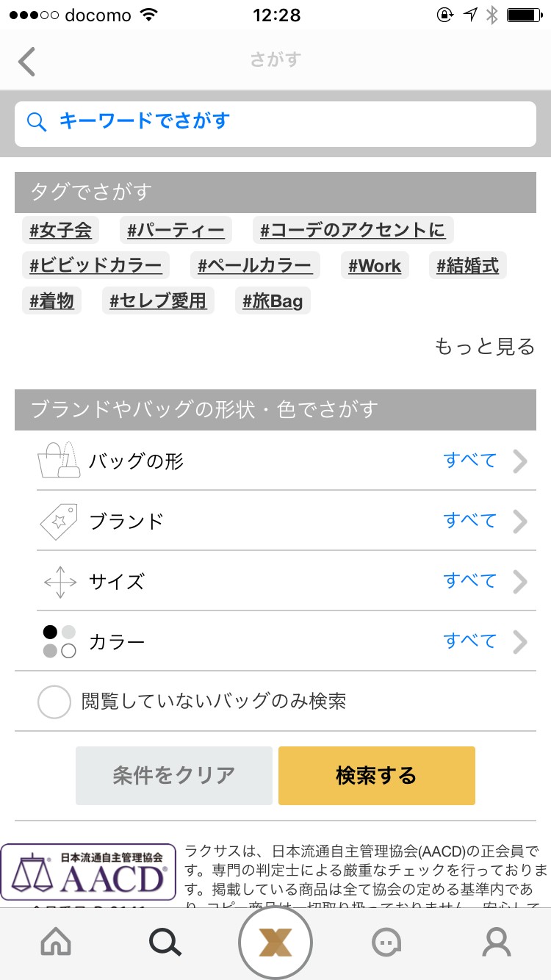Open the カラー swatch filter
Viewport: 551px width, 980px height.
[60, 641]
